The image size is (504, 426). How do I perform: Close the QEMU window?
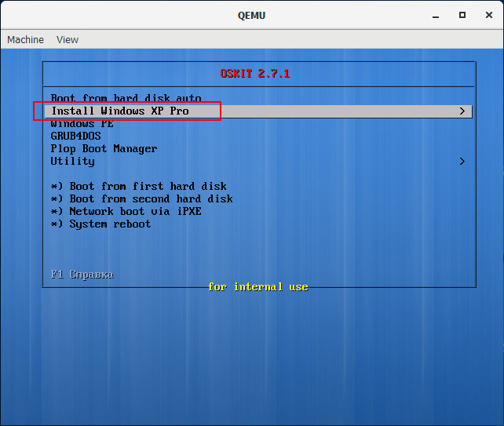489,15
